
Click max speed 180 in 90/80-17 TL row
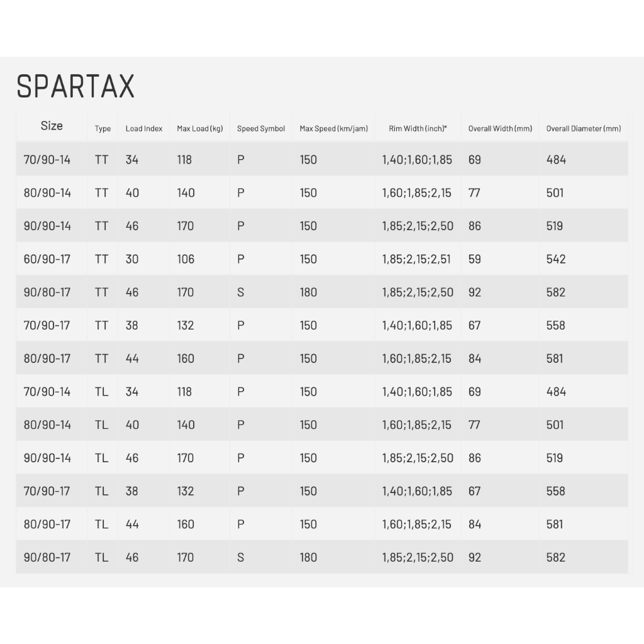[x=308, y=557]
